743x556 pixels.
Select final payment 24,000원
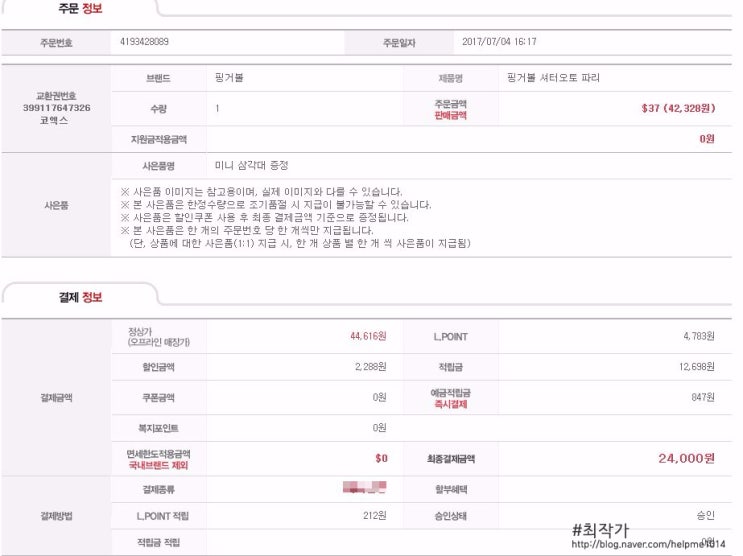coord(686,458)
